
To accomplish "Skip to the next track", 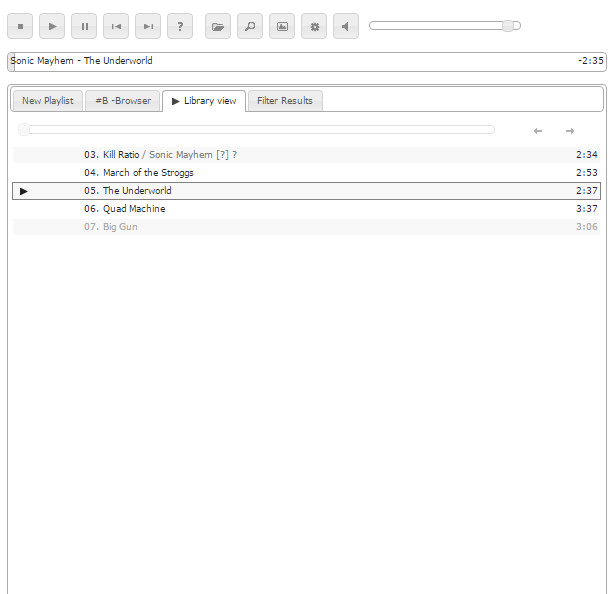I will (148, 26).
